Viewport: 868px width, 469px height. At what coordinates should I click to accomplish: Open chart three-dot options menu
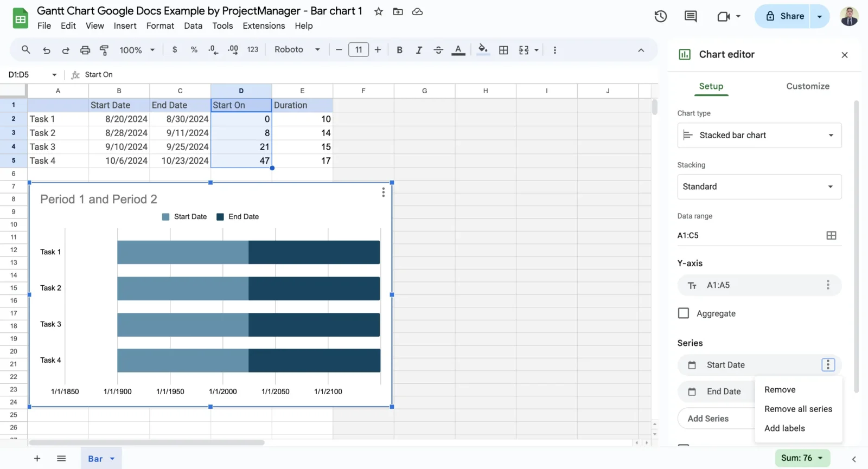point(383,192)
